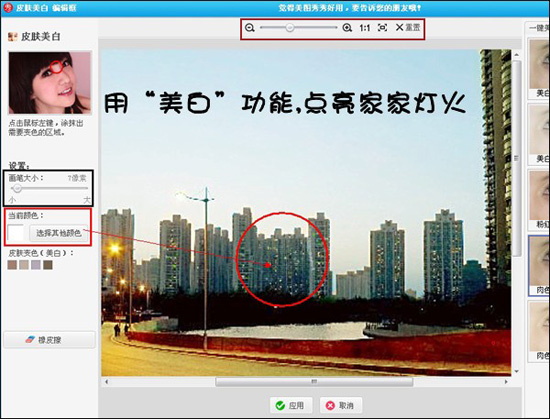Click the zoom out magnifier icon

click(x=250, y=28)
